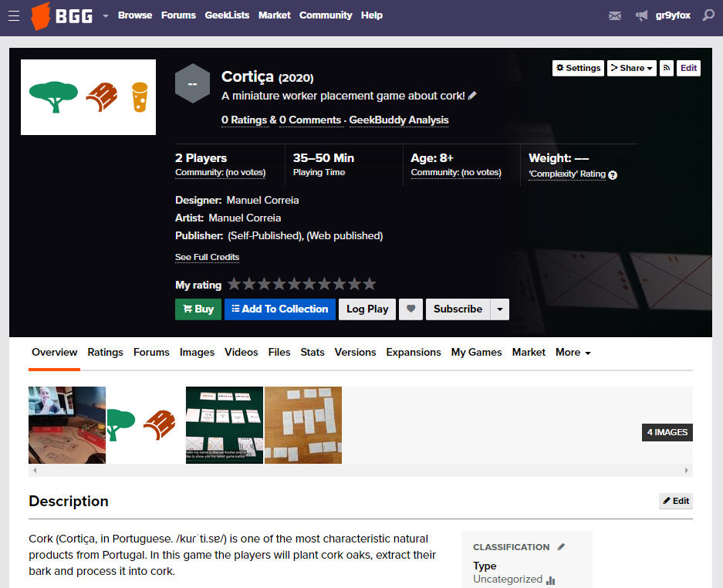Open the tree and cork logo thumbnail
This screenshot has width=723, height=588.
[x=146, y=425]
